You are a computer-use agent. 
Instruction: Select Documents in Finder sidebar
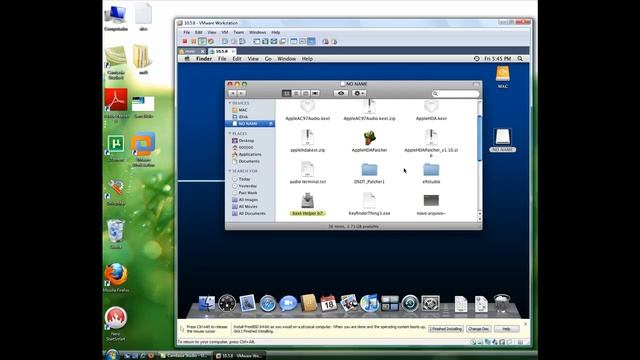(x=250, y=161)
